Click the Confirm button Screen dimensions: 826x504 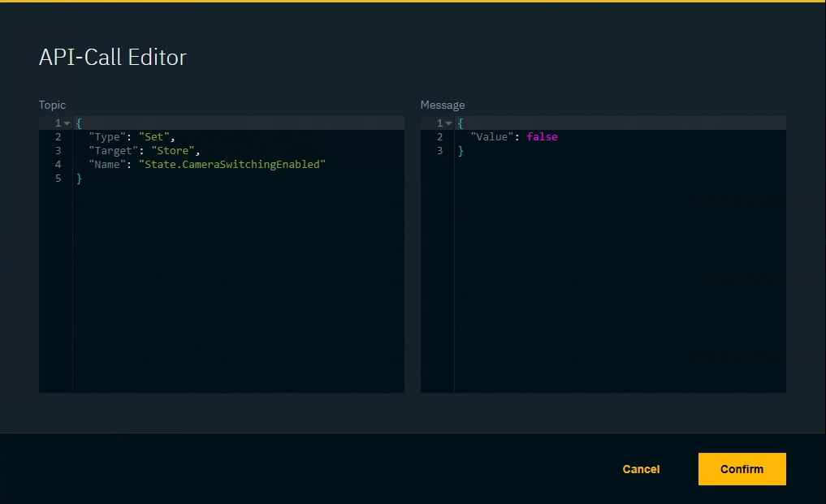[x=742, y=469]
